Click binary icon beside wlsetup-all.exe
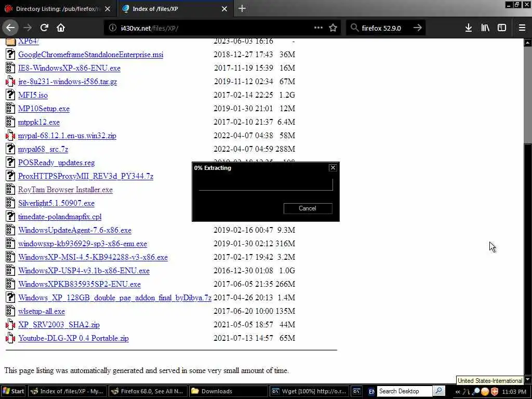This screenshot has width=532, height=399. 10,311
